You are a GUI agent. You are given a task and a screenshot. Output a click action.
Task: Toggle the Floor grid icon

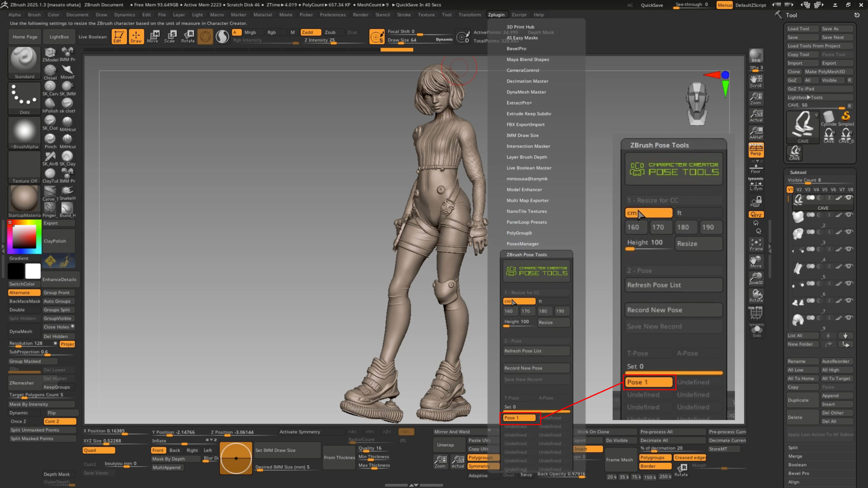coord(756,168)
